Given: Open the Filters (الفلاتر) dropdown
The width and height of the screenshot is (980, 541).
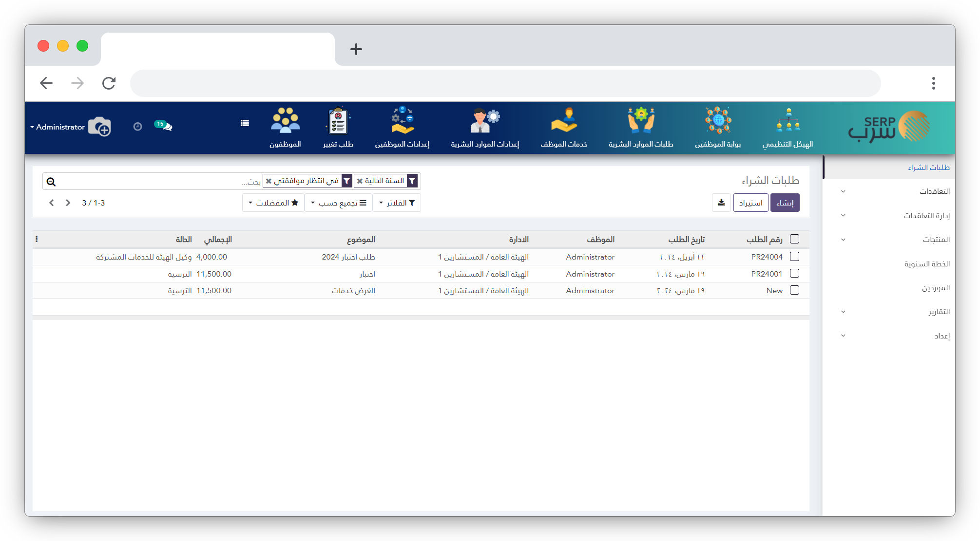Looking at the screenshot, I should point(397,203).
